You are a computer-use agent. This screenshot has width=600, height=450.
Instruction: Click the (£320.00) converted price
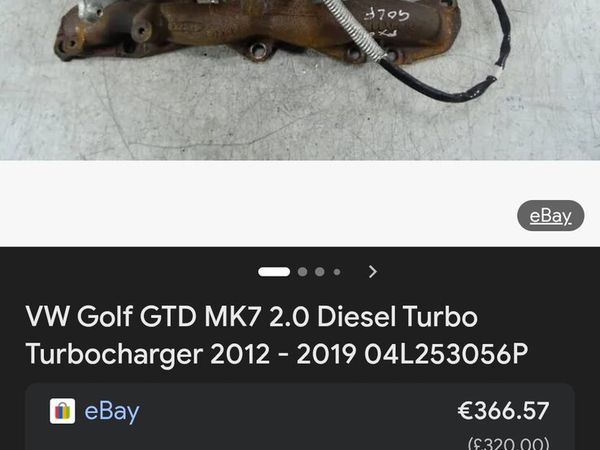point(509,444)
